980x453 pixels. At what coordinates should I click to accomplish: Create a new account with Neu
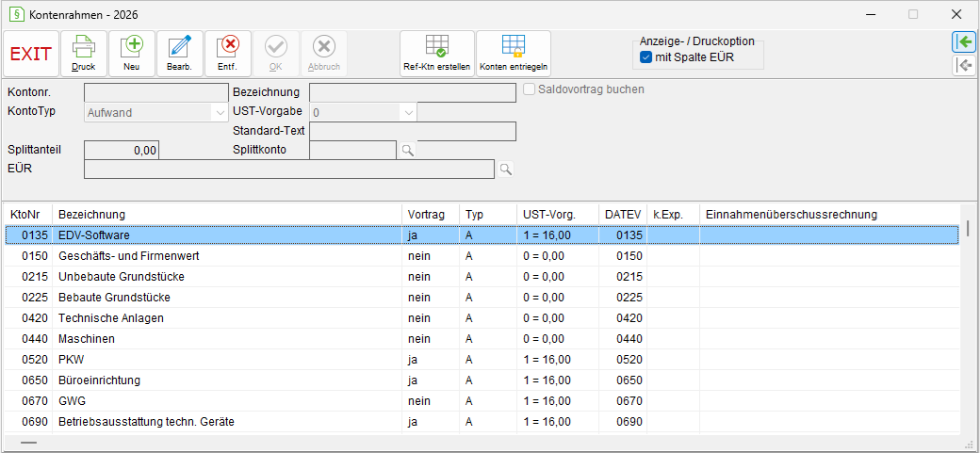pyautogui.click(x=132, y=54)
